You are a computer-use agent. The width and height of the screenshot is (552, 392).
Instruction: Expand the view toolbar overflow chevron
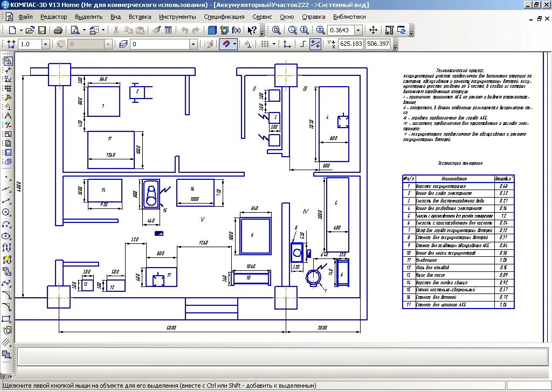411,33
